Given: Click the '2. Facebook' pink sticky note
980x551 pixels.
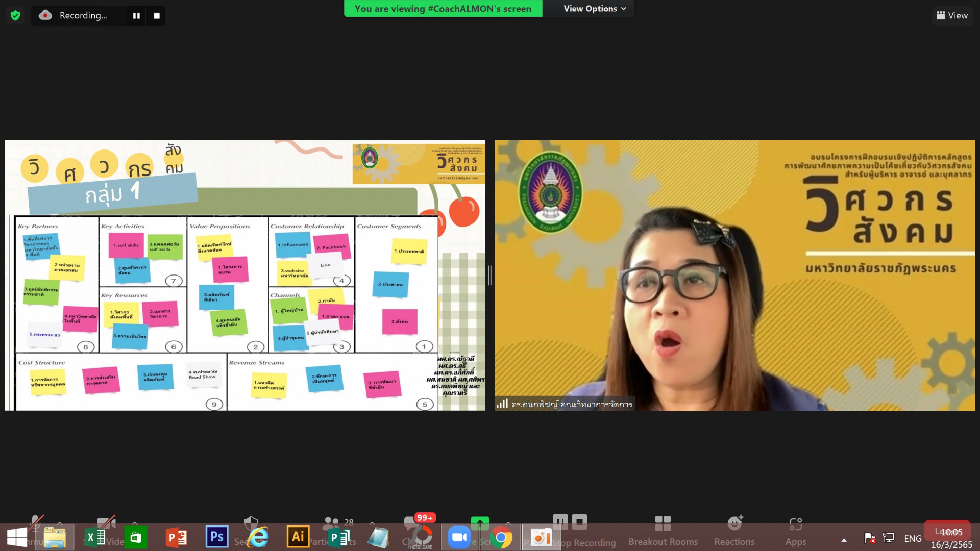Looking at the screenshot, I should click(x=331, y=247).
